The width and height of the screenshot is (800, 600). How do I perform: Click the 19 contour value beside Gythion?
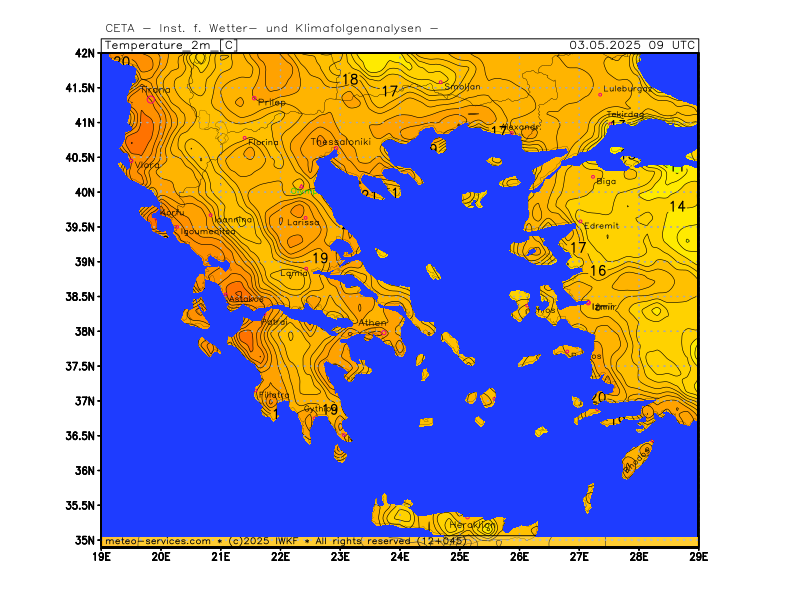330,409
